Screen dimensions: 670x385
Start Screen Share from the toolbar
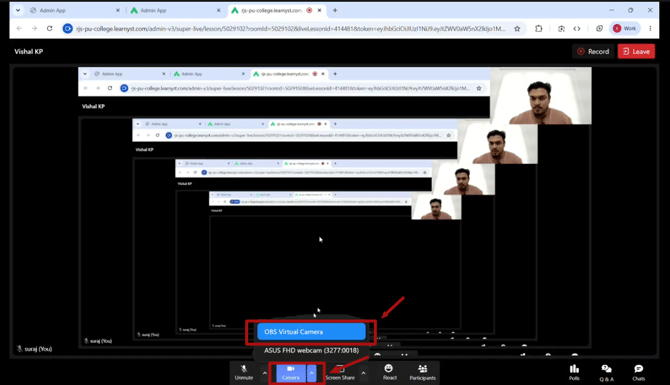point(340,373)
